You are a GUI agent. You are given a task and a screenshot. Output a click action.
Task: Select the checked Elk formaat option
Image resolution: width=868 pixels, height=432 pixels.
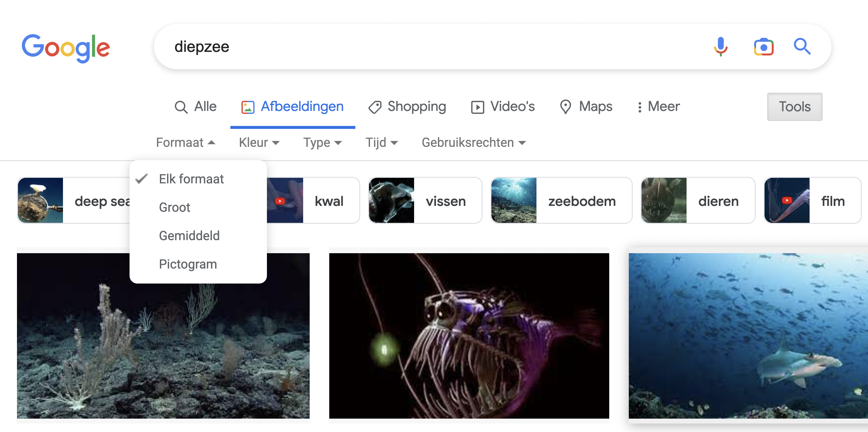tap(191, 179)
